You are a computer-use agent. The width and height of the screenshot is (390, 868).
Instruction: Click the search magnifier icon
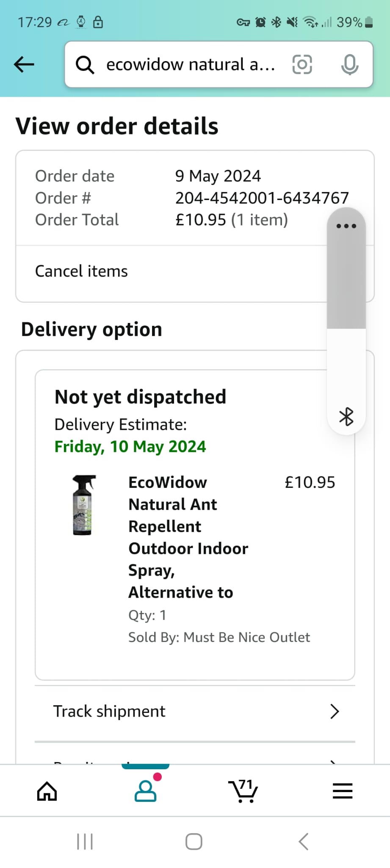point(85,65)
